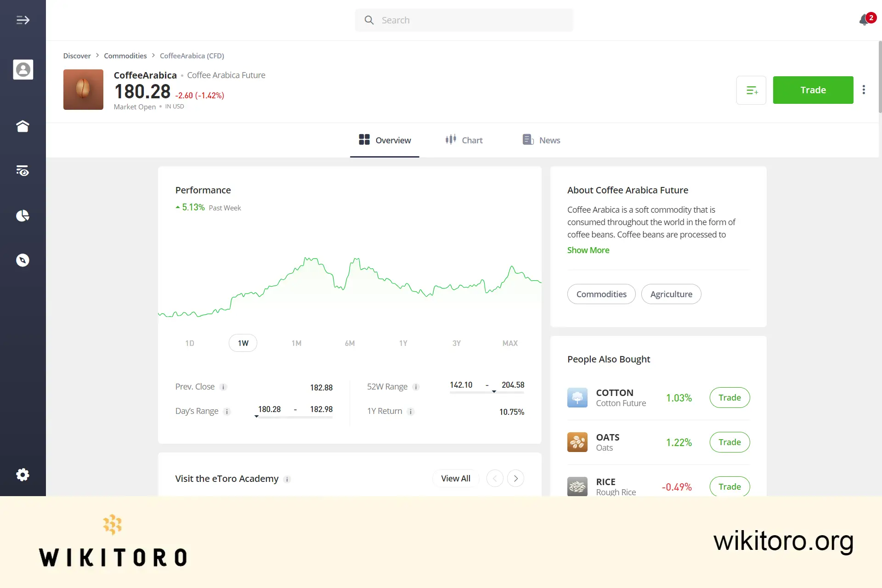Click the home icon in left sidebar
The width and height of the screenshot is (882, 588).
23,126
